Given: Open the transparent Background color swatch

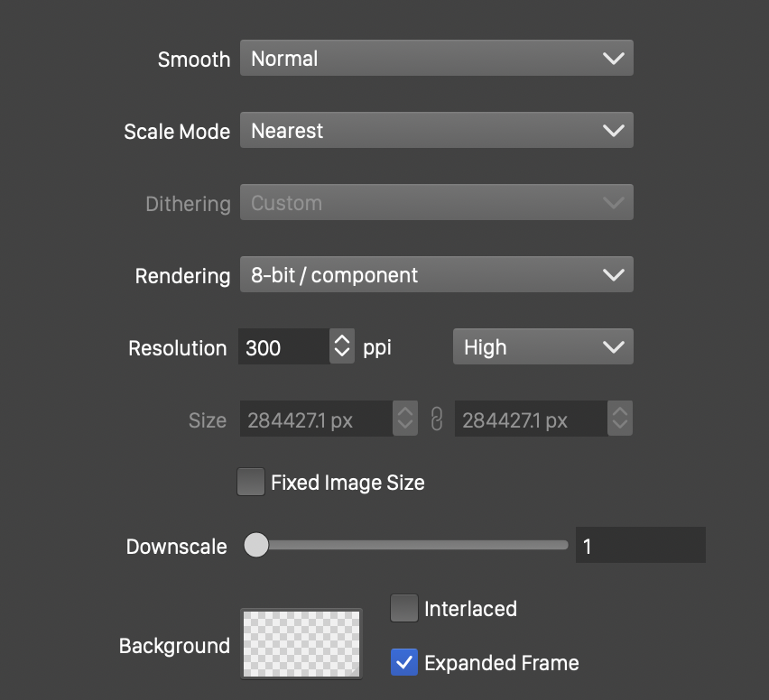Looking at the screenshot, I should pos(301,643).
